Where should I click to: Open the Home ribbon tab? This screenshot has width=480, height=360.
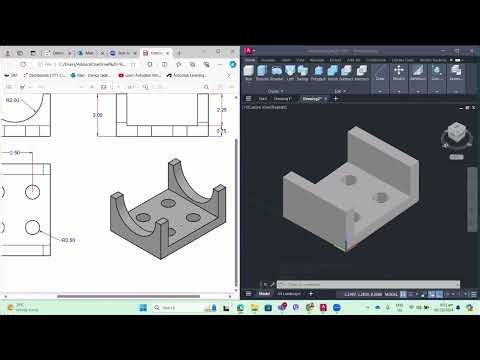[x=250, y=60]
